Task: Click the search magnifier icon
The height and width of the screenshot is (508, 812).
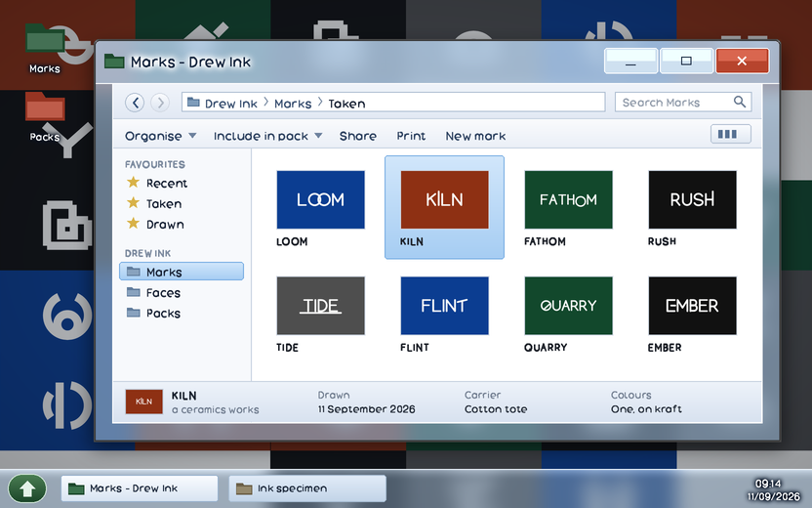Action: [740, 103]
